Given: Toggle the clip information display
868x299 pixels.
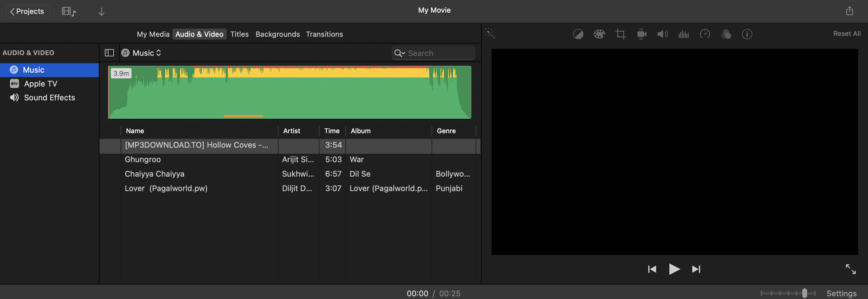Looking at the screenshot, I should point(747,34).
